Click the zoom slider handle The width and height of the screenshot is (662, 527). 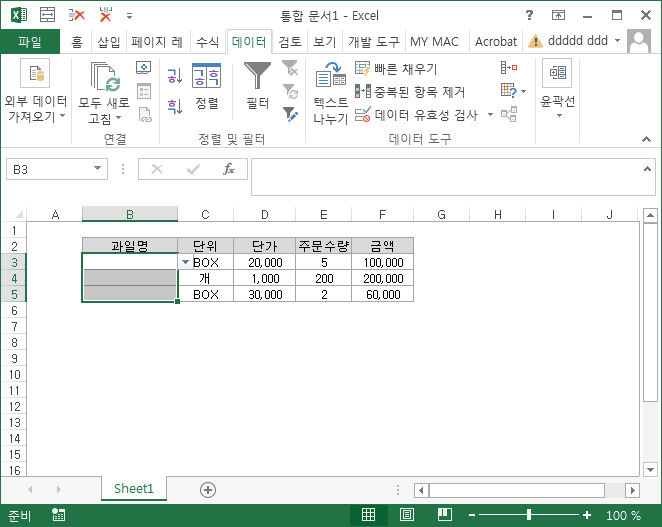[x=529, y=515]
